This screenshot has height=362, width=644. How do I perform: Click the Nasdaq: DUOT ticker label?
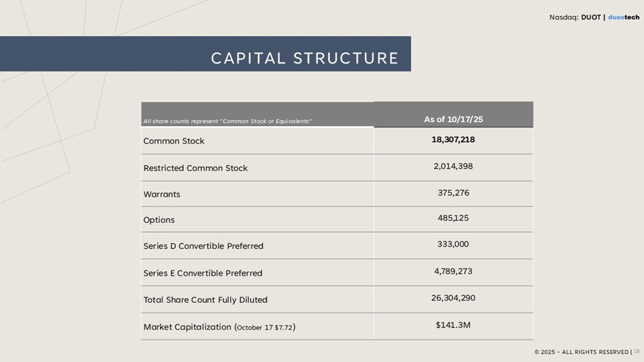pyautogui.click(x=574, y=17)
